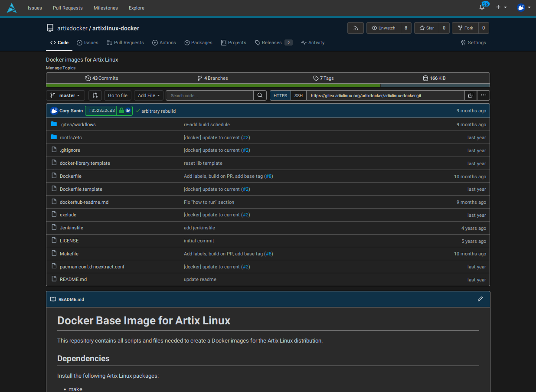536x392 pixels.
Task: Open pacman-conf.d-noextract.conf file
Action: 92,267
